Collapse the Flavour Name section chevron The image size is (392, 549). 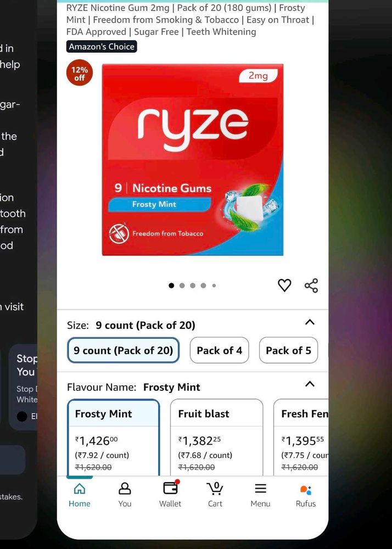(x=310, y=384)
